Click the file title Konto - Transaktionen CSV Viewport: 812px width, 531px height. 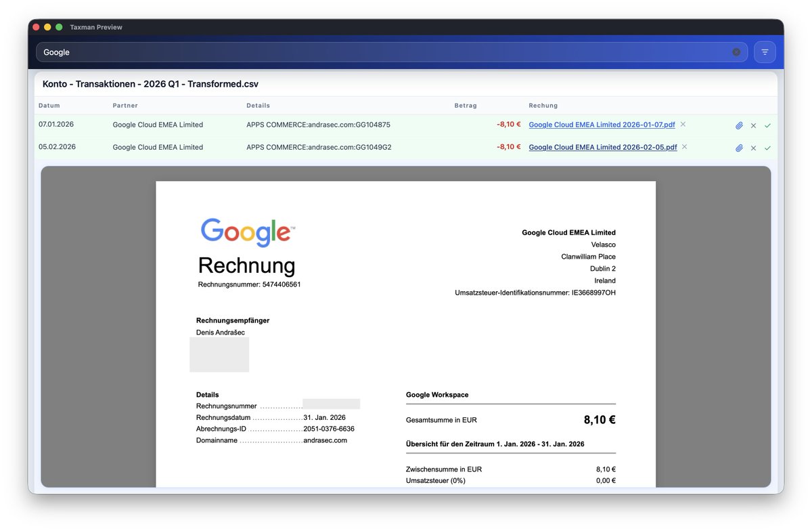(150, 84)
